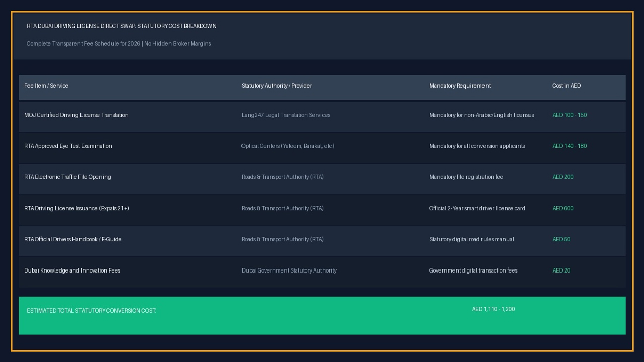644x362 pixels.
Task: Click 'Mandatory file registration fee' cell
Action: click(466, 177)
